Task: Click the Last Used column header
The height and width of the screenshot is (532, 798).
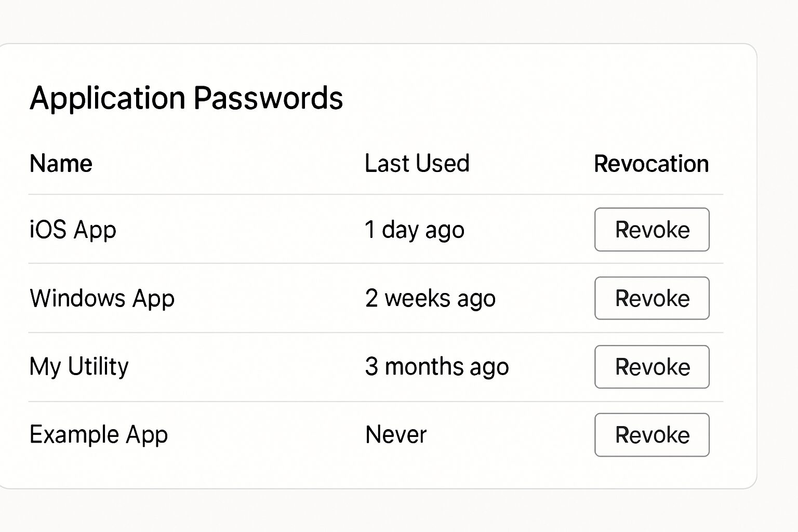Action: [x=417, y=163]
